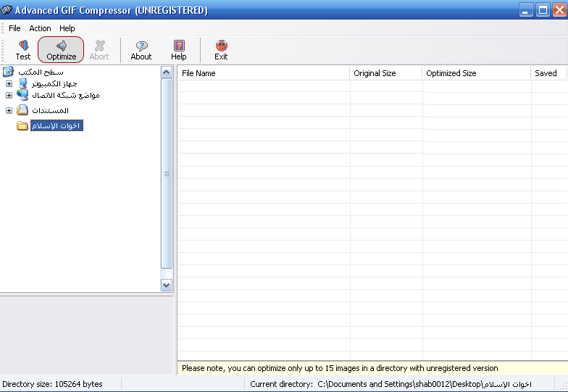Sort by Optimized Size column header
This screenshot has height=392, width=568.
(476, 73)
